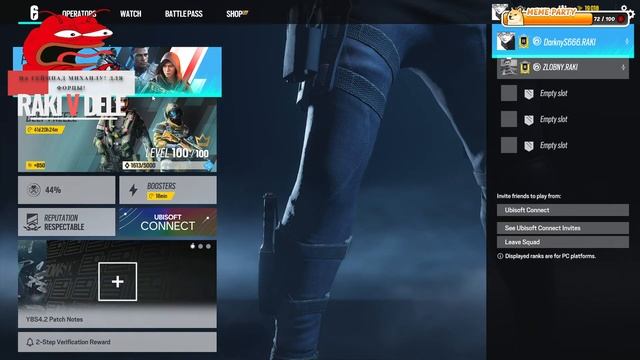The height and width of the screenshot is (360, 640).
Task: Open the Operators menu tab
Action: 79,13
